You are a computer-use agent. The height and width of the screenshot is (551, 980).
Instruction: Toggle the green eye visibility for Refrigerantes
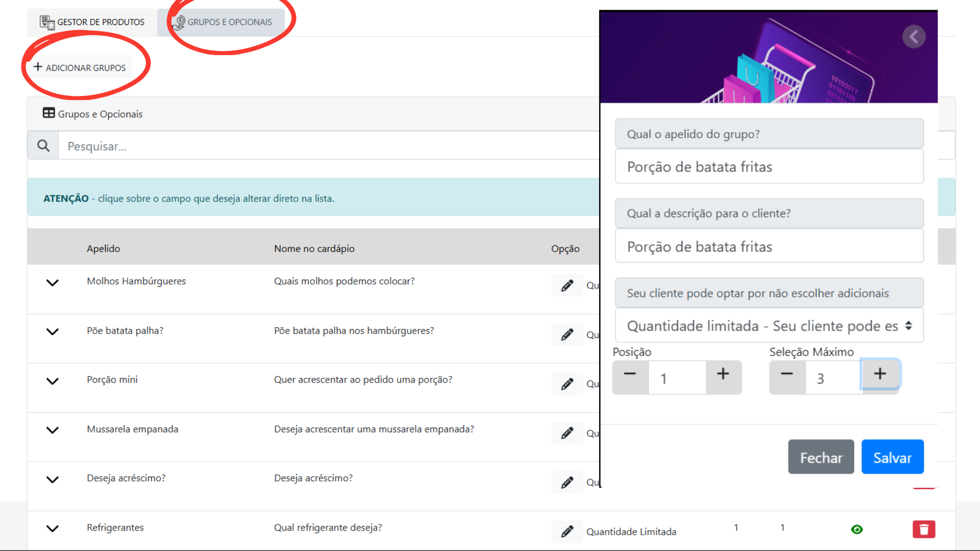(x=857, y=530)
